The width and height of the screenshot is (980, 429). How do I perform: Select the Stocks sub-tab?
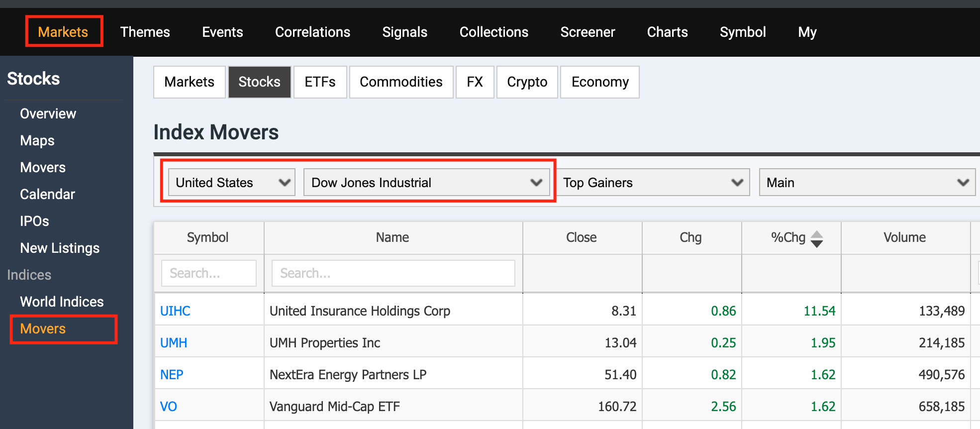[x=259, y=82]
